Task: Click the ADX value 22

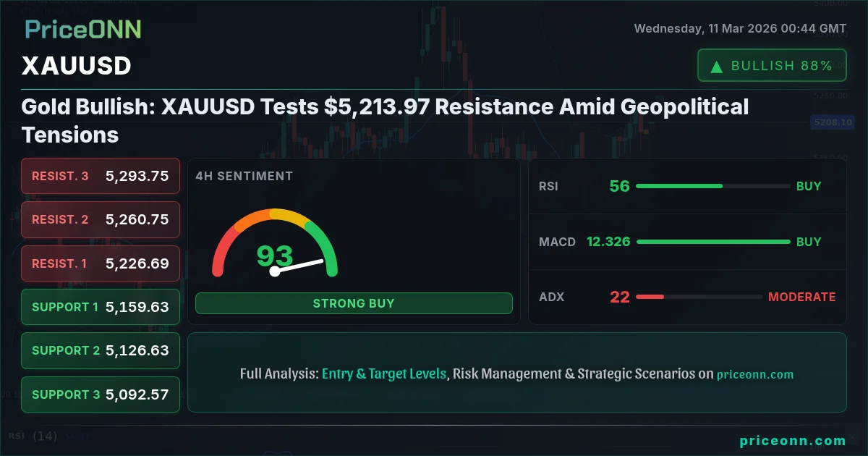Action: pos(620,297)
